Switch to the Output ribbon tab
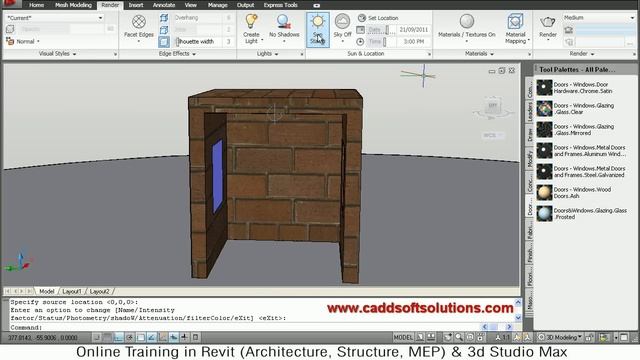 (245, 5)
